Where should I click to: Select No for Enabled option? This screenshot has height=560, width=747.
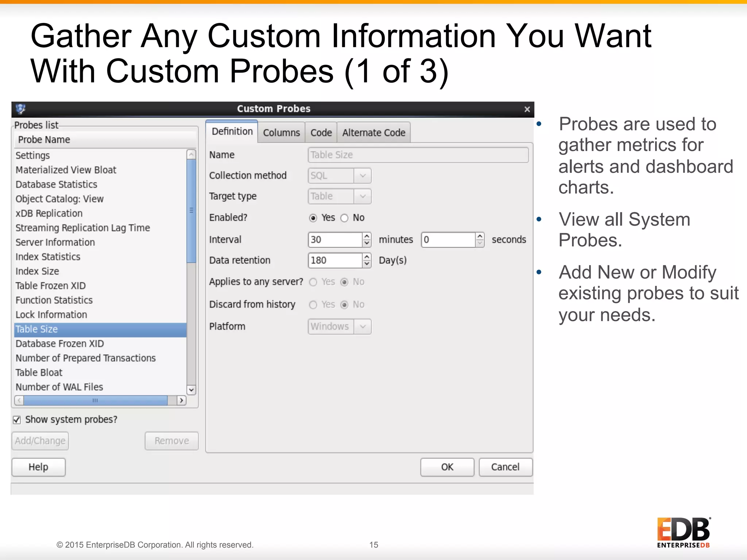coord(344,218)
